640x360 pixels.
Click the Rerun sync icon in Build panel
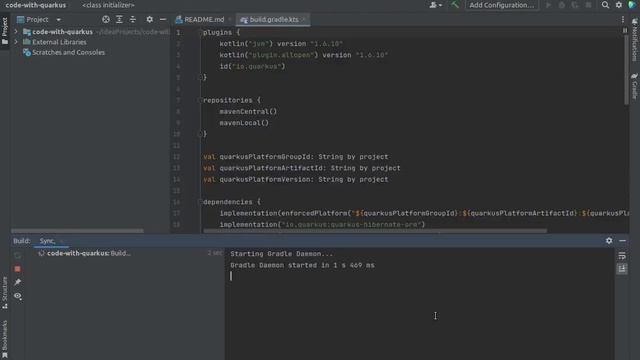(x=18, y=256)
